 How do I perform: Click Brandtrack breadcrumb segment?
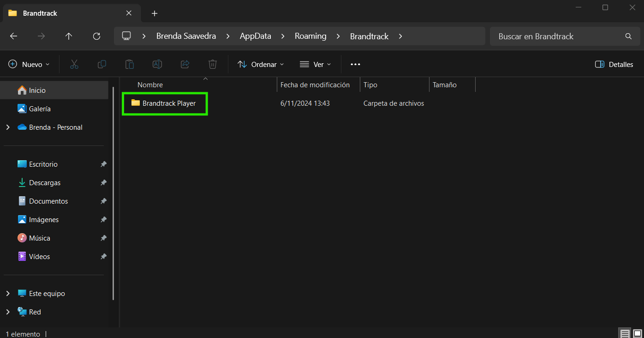369,36
